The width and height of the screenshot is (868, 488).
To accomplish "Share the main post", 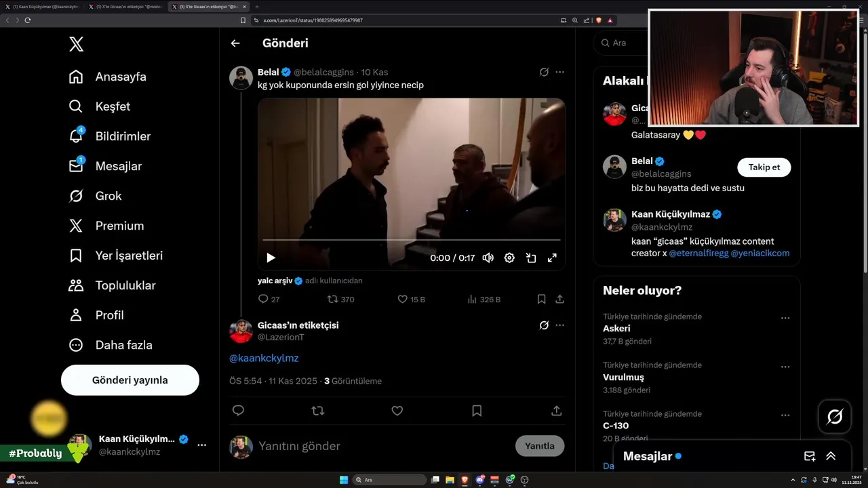I will click(x=556, y=411).
